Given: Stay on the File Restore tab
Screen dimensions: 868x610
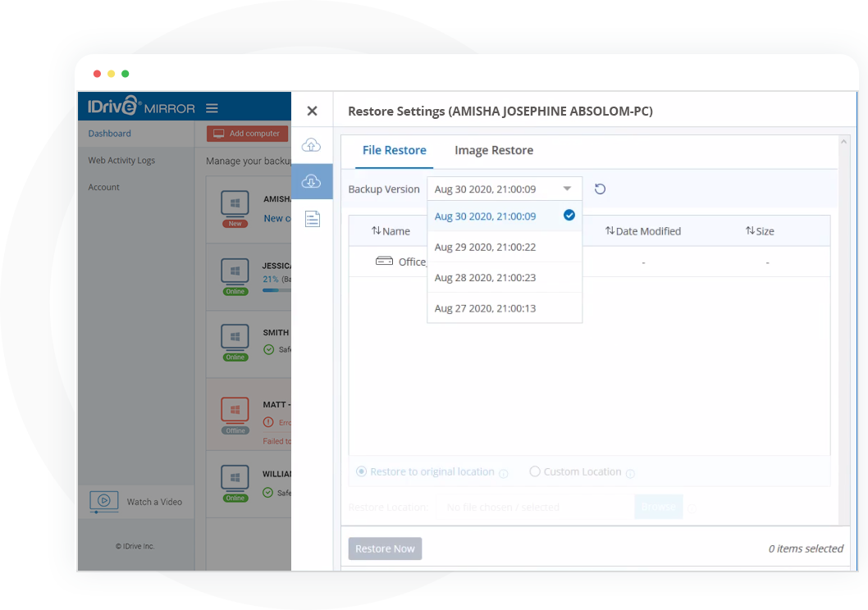Looking at the screenshot, I should coord(395,150).
